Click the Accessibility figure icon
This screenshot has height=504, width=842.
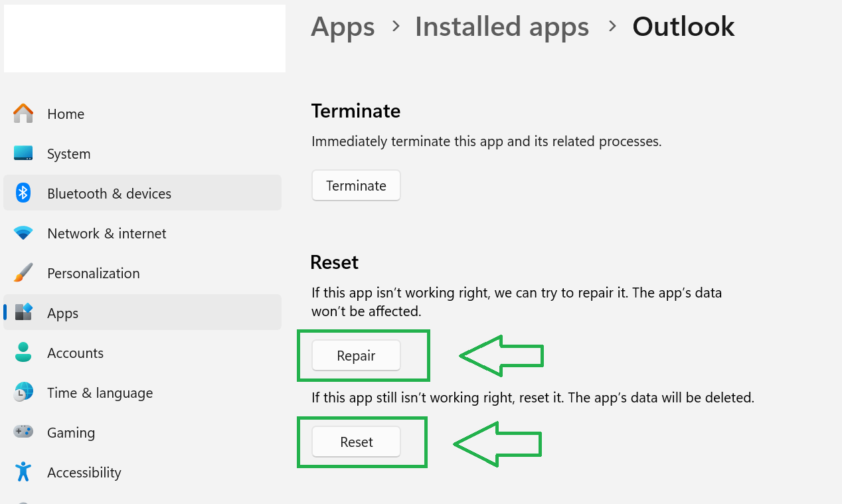(x=23, y=472)
